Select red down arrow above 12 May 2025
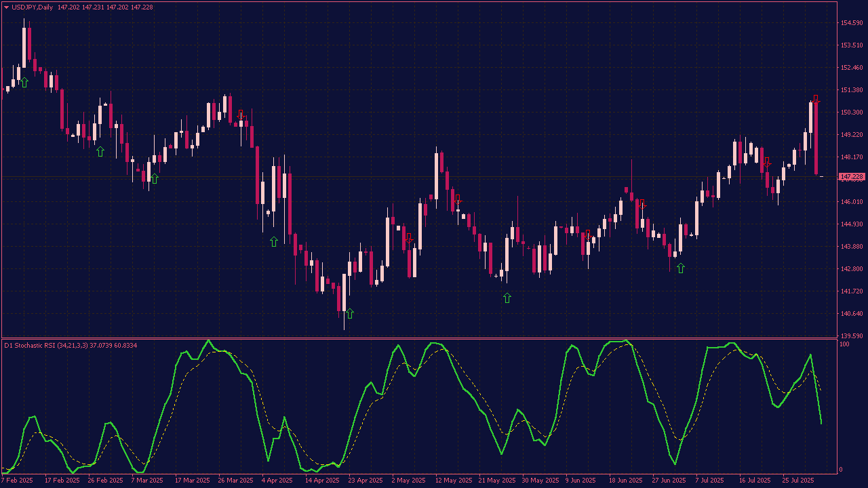Screen dimensions: 868x488 click(458, 199)
